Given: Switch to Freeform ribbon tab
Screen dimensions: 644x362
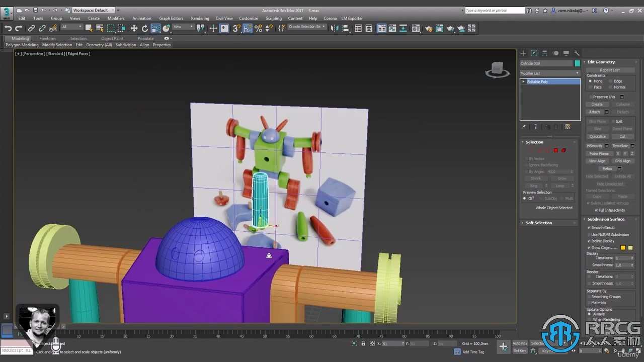Looking at the screenshot, I should click(47, 38).
